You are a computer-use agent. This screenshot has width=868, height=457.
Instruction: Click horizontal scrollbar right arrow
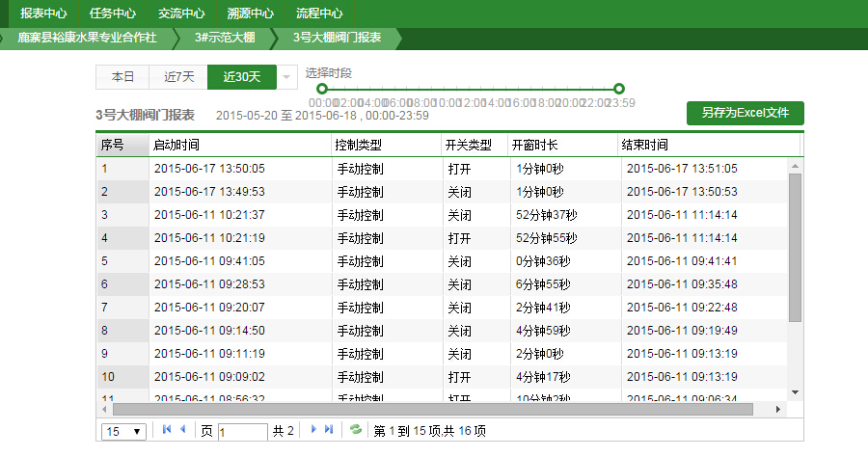click(780, 409)
